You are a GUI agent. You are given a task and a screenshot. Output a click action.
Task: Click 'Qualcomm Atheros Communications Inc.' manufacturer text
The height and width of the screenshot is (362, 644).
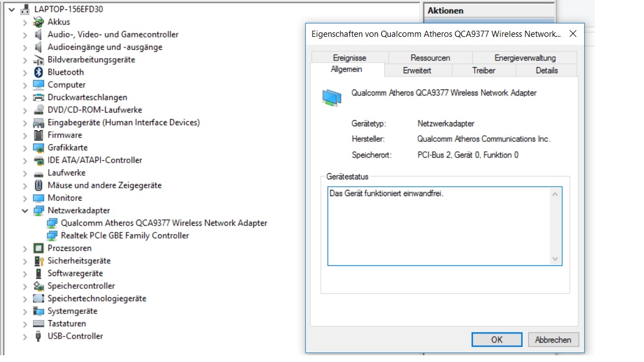tap(484, 139)
